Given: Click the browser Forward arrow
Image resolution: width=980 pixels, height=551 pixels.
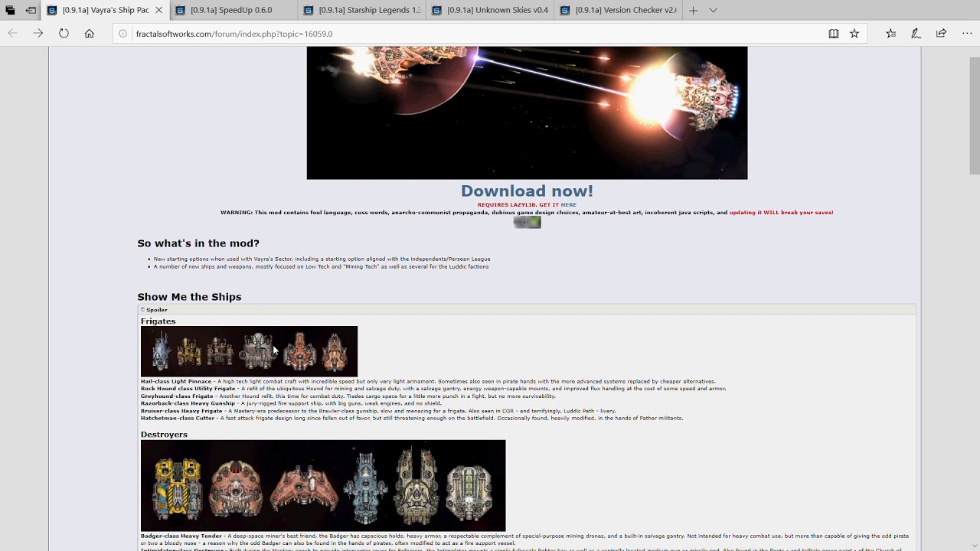Looking at the screenshot, I should 38,34.
